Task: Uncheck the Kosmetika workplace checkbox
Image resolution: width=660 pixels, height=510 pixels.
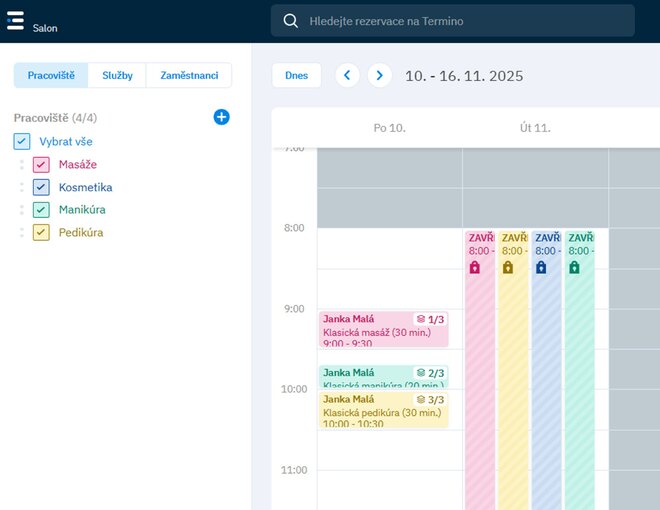Action: pyautogui.click(x=41, y=187)
